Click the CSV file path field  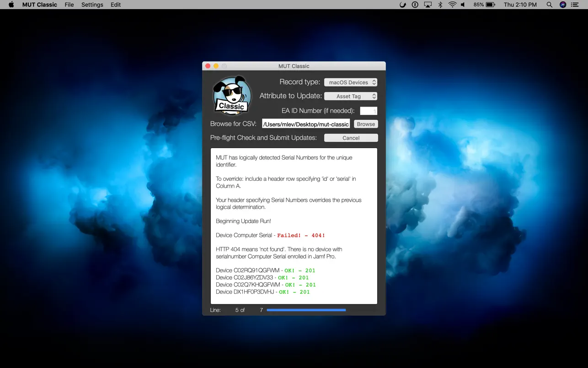[x=305, y=124]
